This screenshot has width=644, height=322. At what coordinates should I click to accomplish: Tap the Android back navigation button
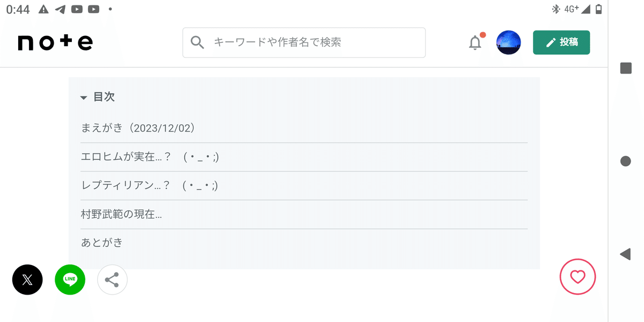(x=625, y=254)
